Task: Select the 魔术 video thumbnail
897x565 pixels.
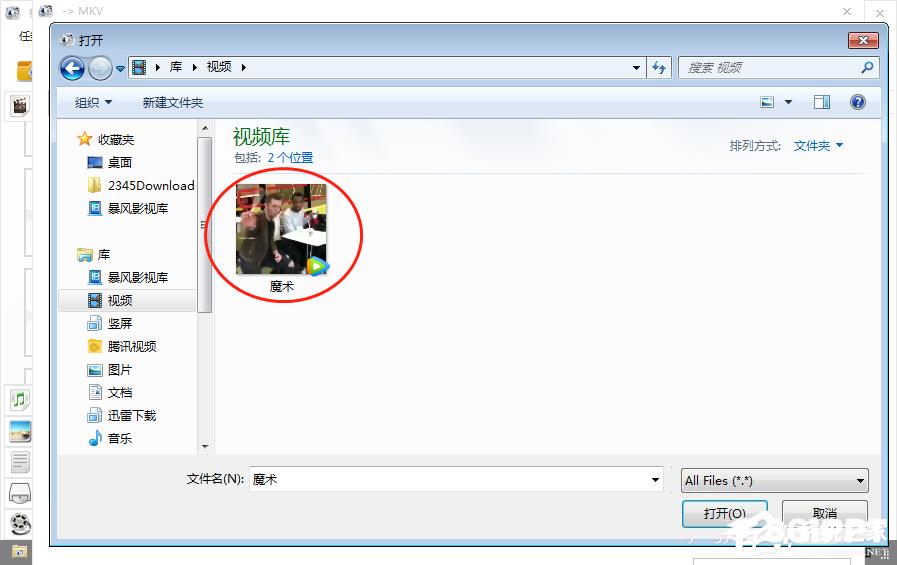Action: (x=281, y=229)
